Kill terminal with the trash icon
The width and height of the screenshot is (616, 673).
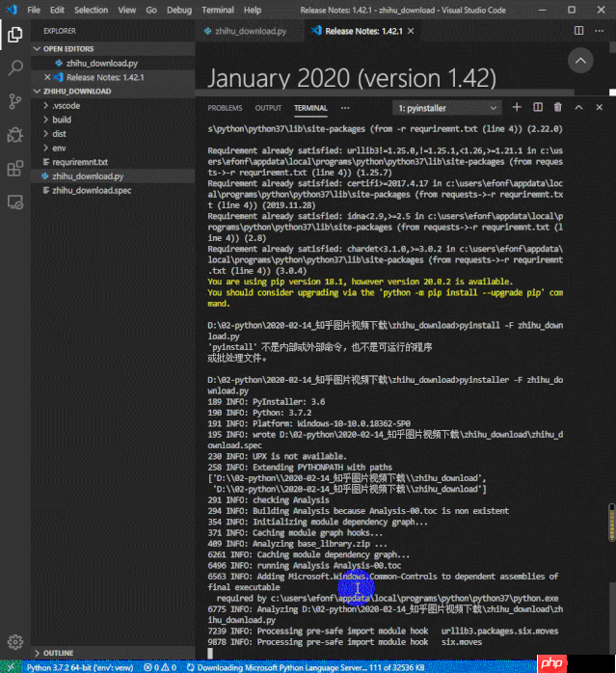click(x=557, y=107)
